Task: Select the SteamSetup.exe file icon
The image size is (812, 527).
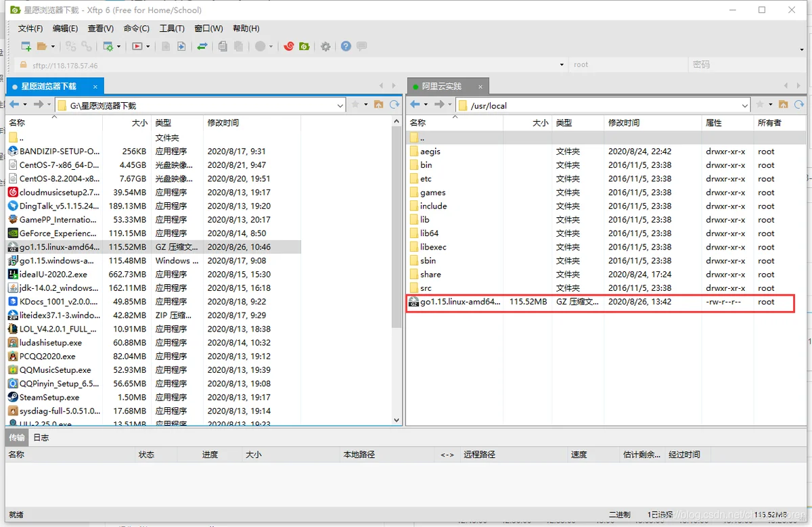Action: 13,397
